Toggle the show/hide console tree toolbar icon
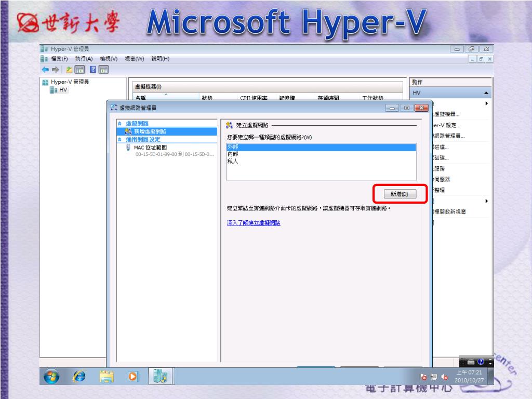This screenshot has height=399, width=532. pyautogui.click(x=79, y=70)
